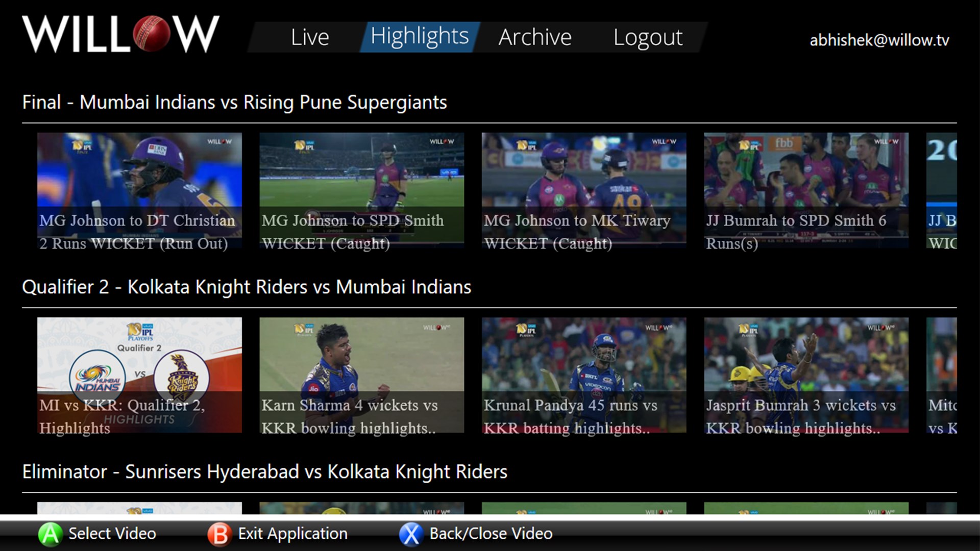Select the Final Mumbai Indians vs Pune heading
The image size is (980, 551).
[234, 103]
